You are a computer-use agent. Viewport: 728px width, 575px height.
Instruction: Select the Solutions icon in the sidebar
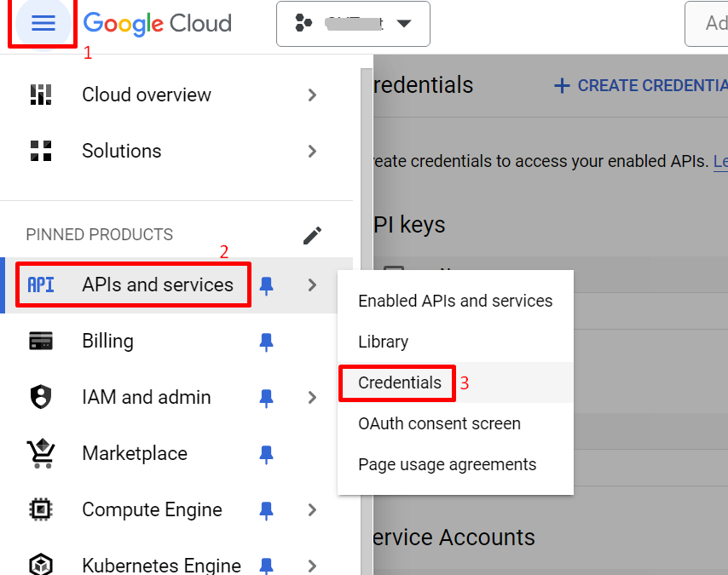(39, 151)
